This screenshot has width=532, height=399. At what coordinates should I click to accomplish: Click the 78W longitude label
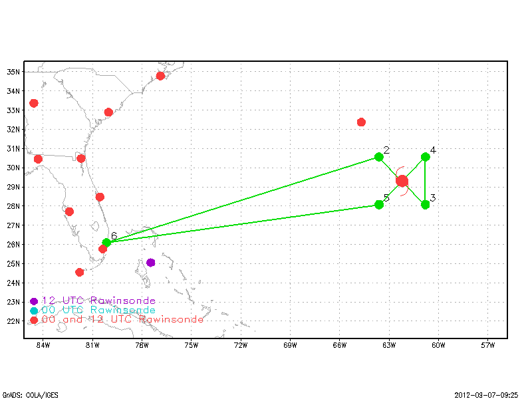click(x=142, y=345)
